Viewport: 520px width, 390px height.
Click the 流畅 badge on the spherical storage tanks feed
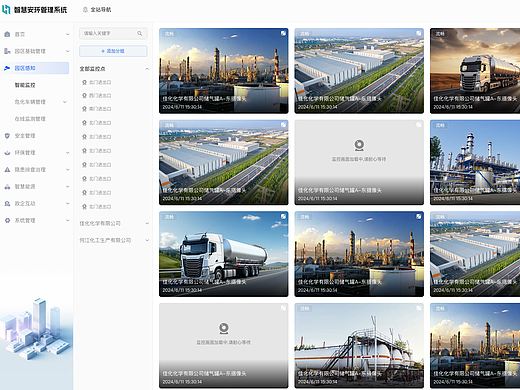[304, 309]
